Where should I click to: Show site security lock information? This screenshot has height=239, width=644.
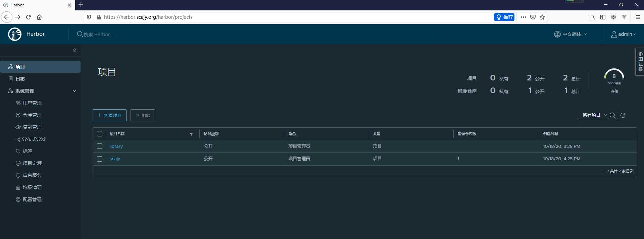click(x=99, y=17)
